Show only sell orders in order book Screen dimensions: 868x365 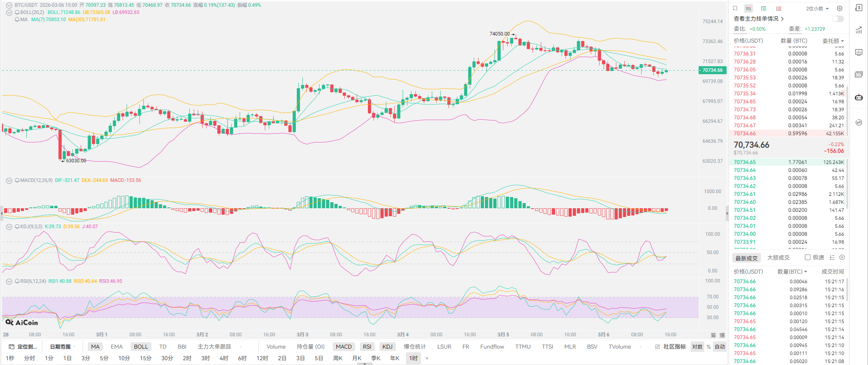coord(779,8)
